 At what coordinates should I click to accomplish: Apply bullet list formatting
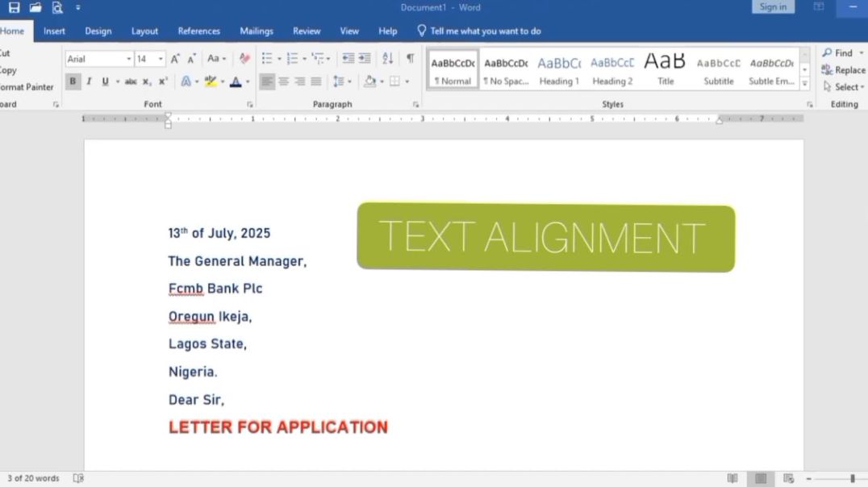(x=267, y=58)
